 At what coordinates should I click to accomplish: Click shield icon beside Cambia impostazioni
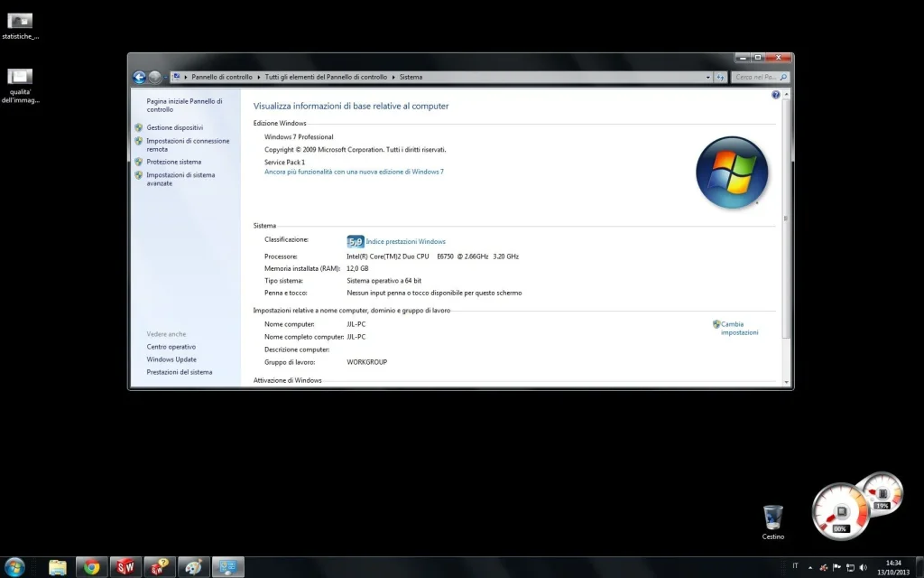click(716, 324)
